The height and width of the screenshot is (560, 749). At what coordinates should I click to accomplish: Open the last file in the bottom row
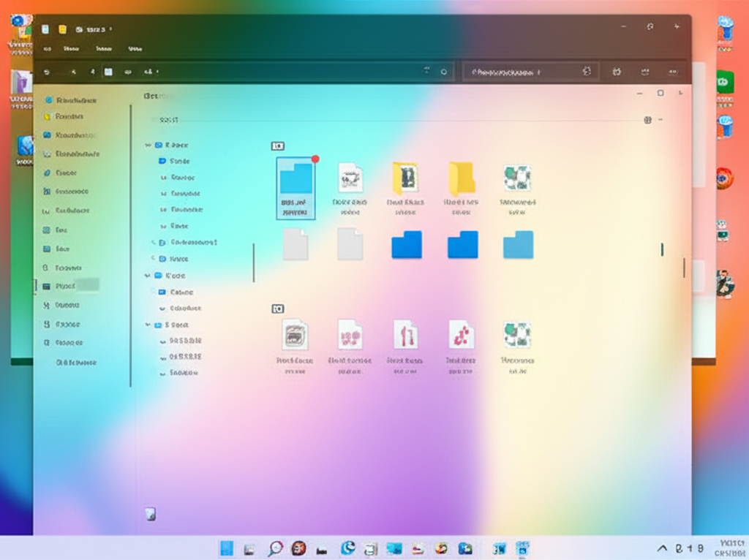pos(518,335)
